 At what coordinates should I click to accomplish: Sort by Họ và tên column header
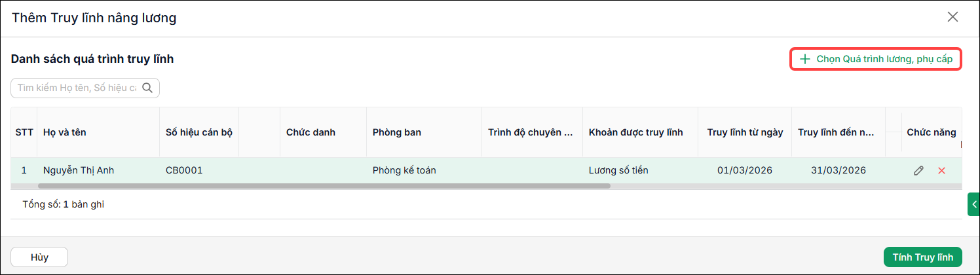point(65,132)
